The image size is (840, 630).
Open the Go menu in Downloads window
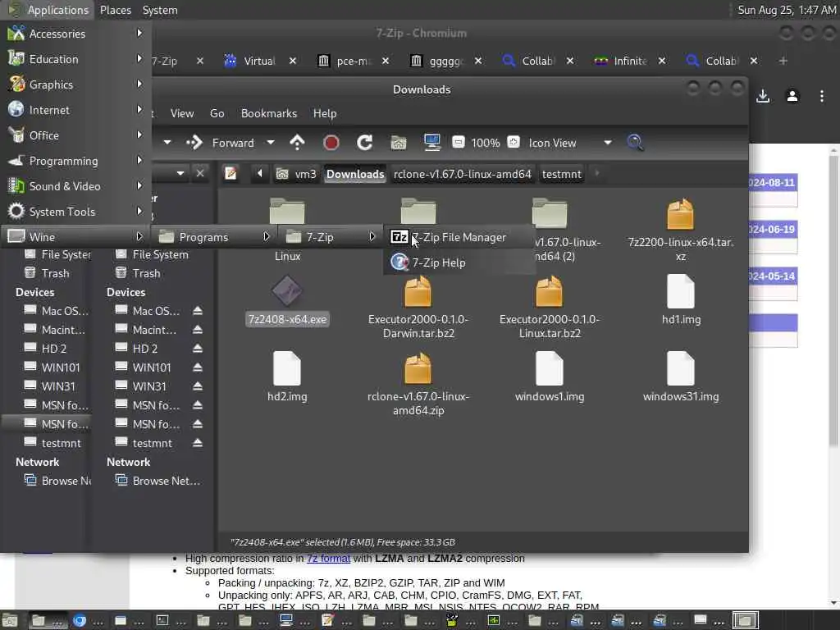click(217, 113)
